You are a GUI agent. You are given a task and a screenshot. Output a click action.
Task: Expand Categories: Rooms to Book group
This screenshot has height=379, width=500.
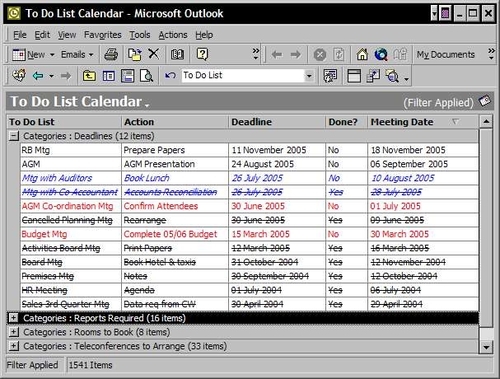pyautogui.click(x=13, y=332)
